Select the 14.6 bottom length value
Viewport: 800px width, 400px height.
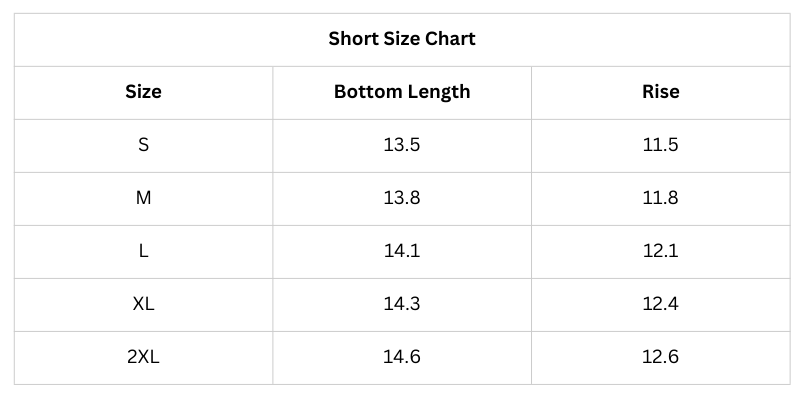(x=402, y=357)
